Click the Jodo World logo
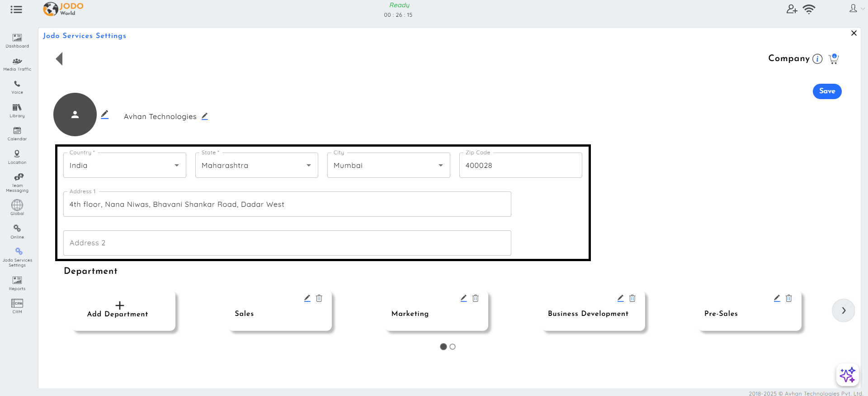The height and width of the screenshot is (396, 868). tap(63, 9)
